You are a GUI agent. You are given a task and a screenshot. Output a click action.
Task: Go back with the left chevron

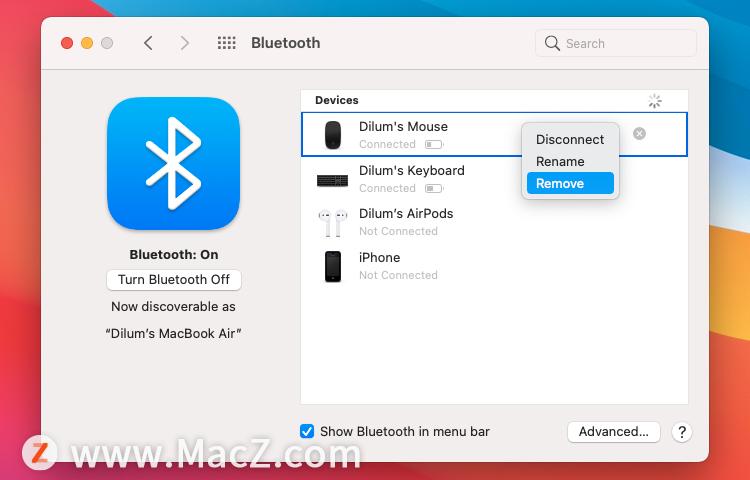148,43
